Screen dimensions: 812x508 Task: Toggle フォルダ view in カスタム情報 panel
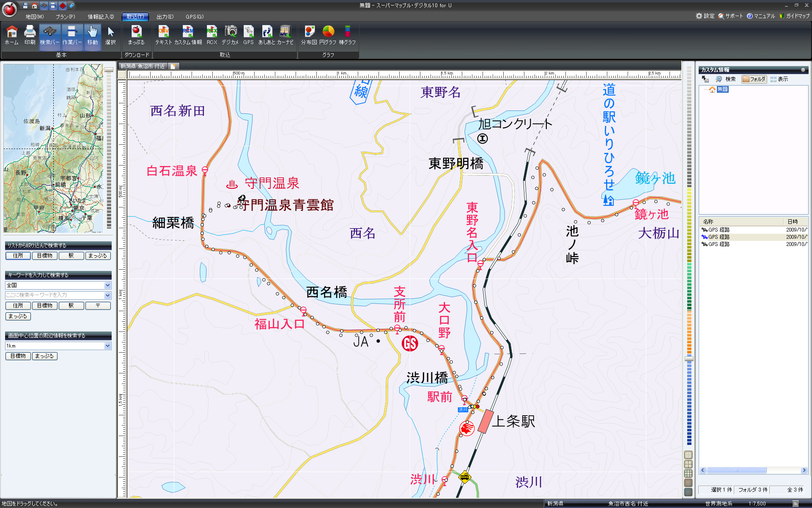click(754, 79)
